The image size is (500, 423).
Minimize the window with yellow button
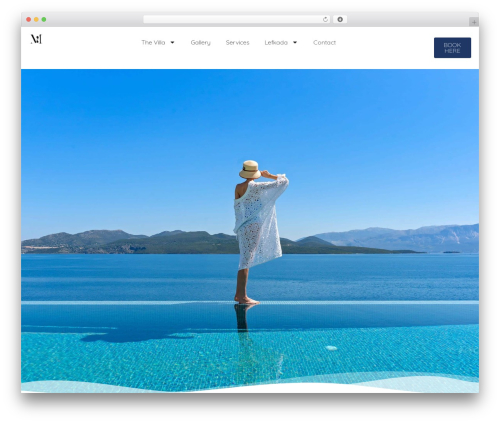tap(36, 19)
